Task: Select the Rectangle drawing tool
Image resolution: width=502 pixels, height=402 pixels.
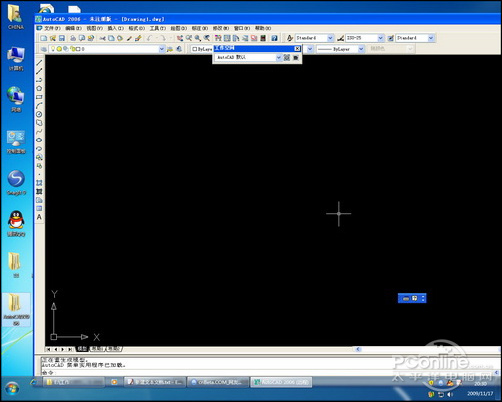Action: 39,97
